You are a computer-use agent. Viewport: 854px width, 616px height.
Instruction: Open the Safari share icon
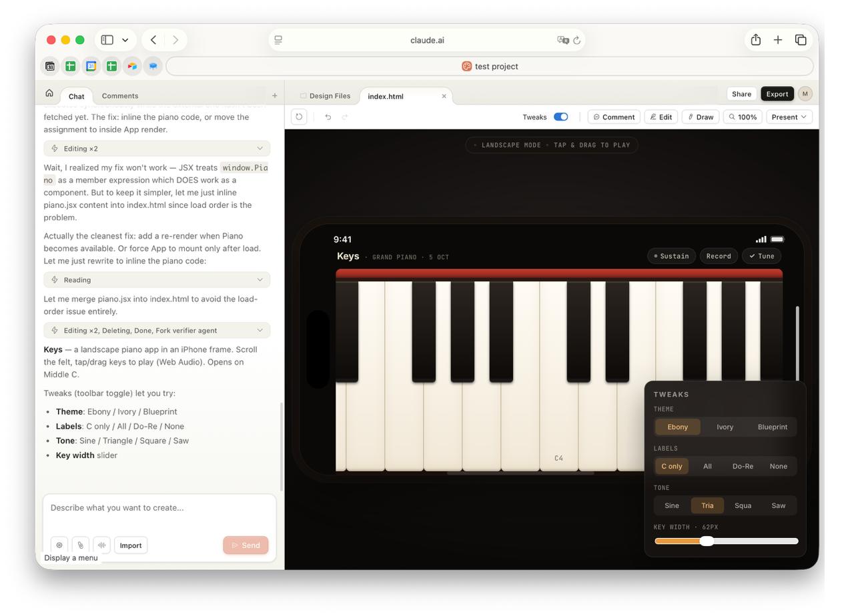pyautogui.click(x=755, y=40)
